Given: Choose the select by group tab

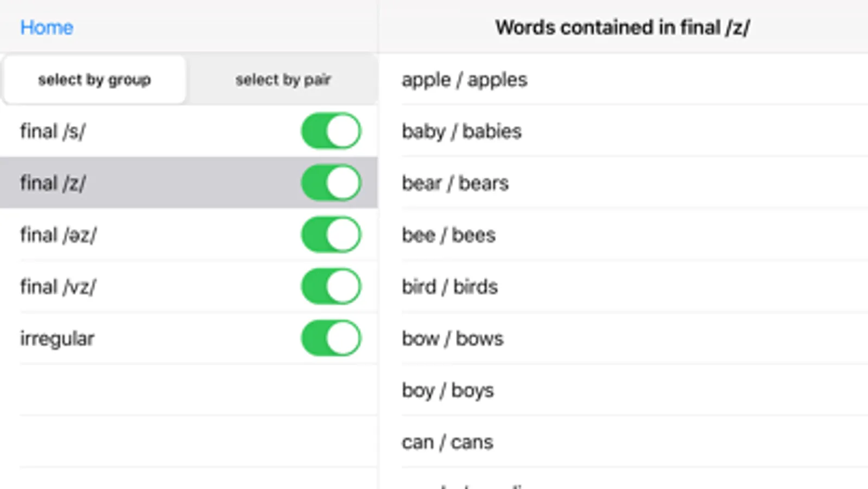Looking at the screenshot, I should [x=94, y=80].
